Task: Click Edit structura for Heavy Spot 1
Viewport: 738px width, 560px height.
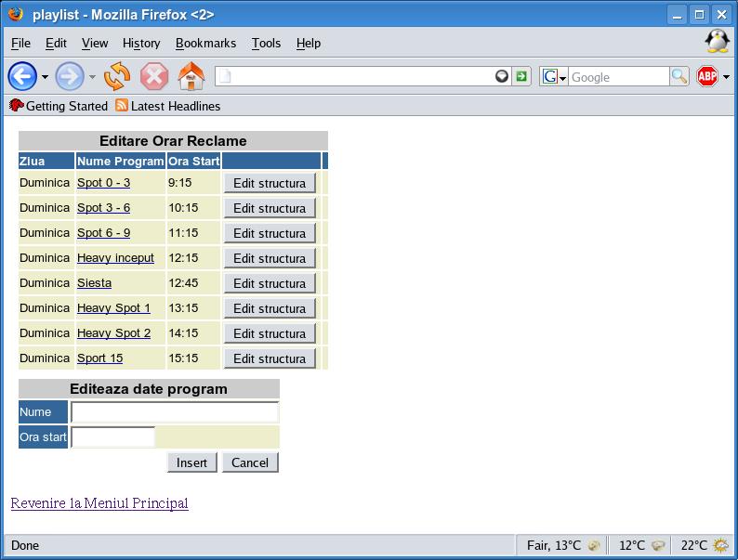Action: [270, 308]
